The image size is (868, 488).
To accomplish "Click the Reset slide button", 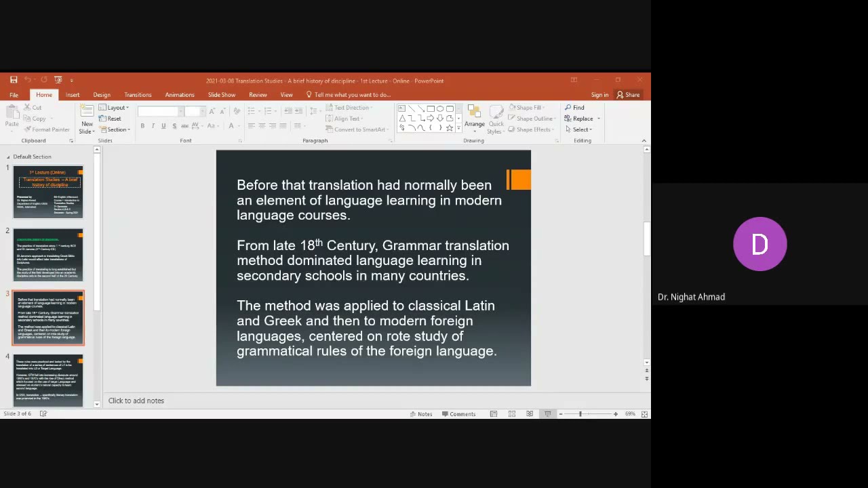I will click(x=110, y=119).
